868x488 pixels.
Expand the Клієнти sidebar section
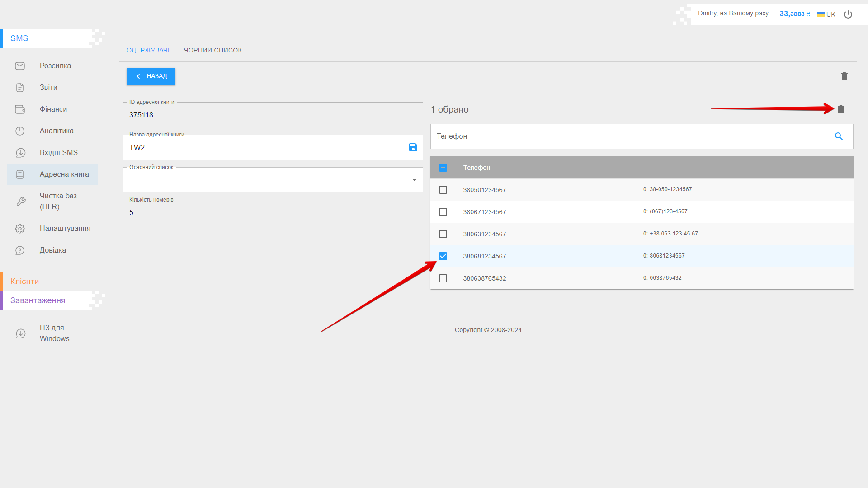pos(25,282)
